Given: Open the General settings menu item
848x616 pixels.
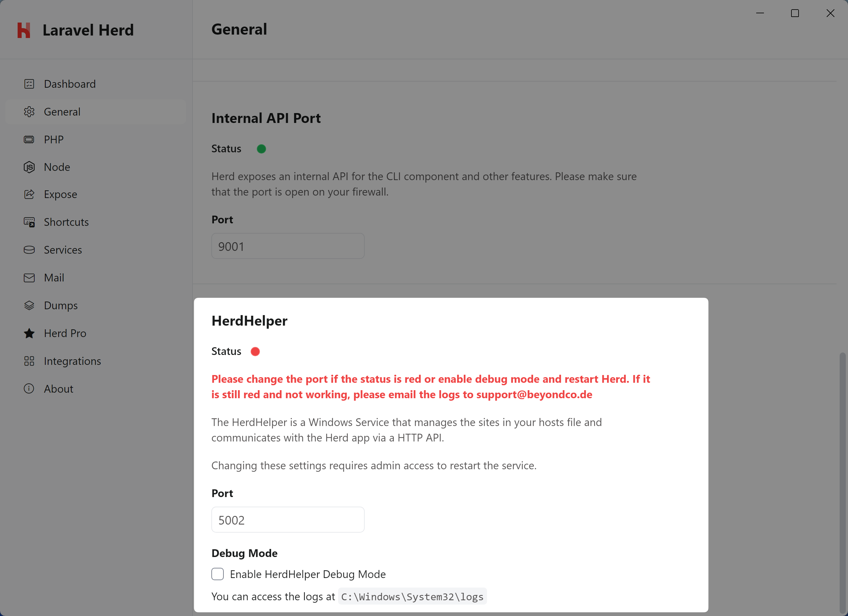Looking at the screenshot, I should (62, 112).
